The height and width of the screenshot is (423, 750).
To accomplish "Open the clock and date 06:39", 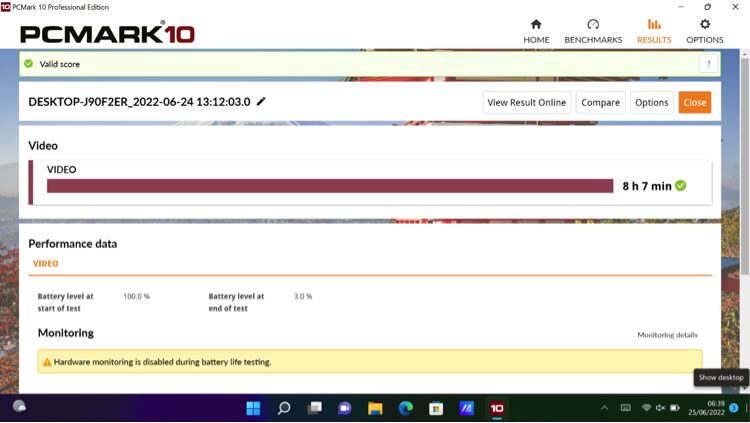I will coord(706,408).
